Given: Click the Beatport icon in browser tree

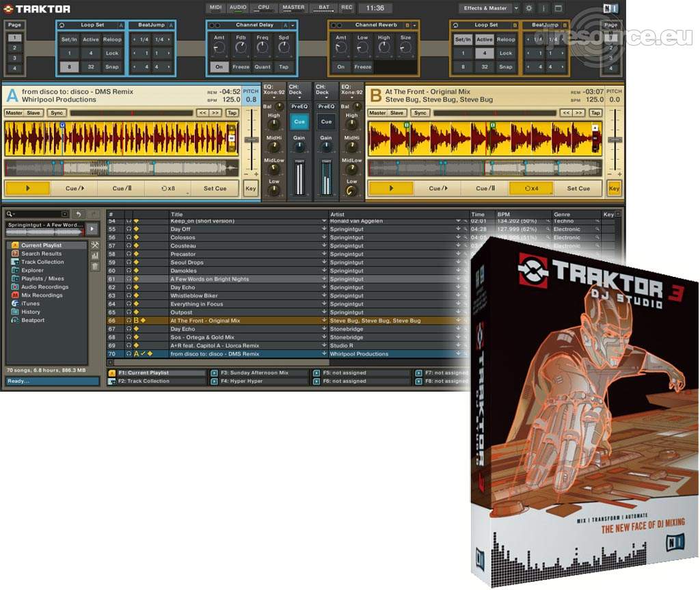Looking at the screenshot, I should (x=15, y=320).
